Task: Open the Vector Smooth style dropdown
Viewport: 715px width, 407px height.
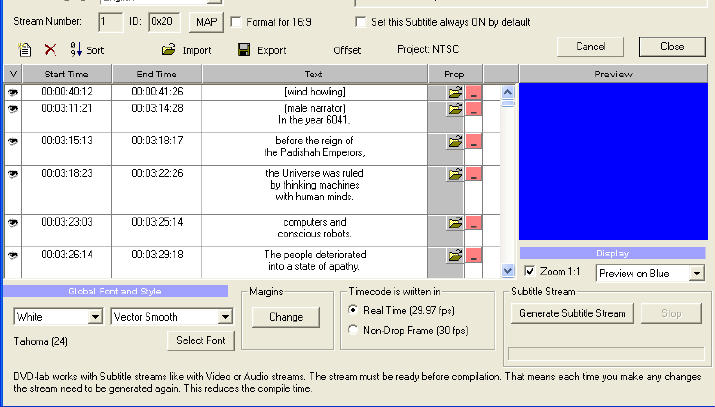Action: coord(225,317)
